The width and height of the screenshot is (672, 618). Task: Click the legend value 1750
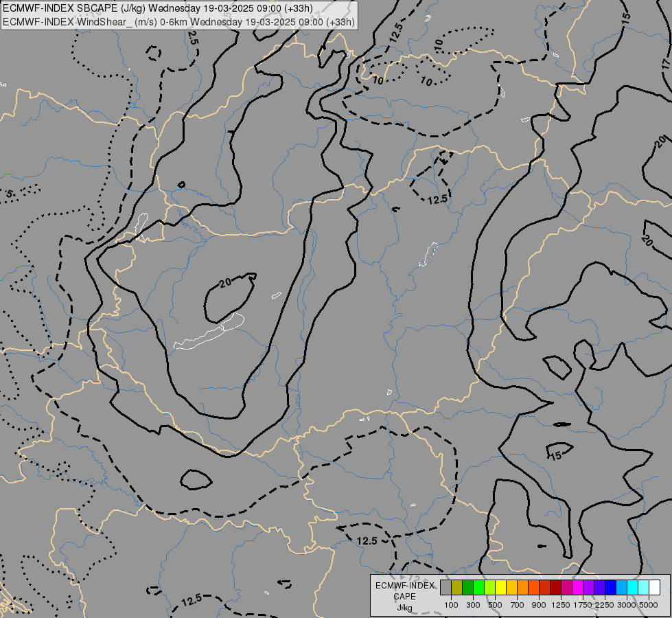pos(583,605)
